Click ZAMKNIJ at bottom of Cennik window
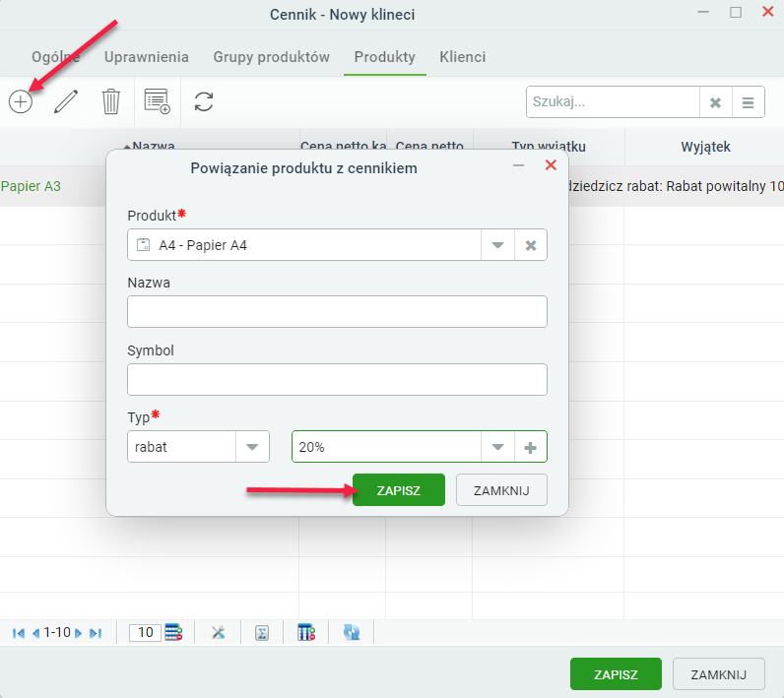 click(718, 674)
